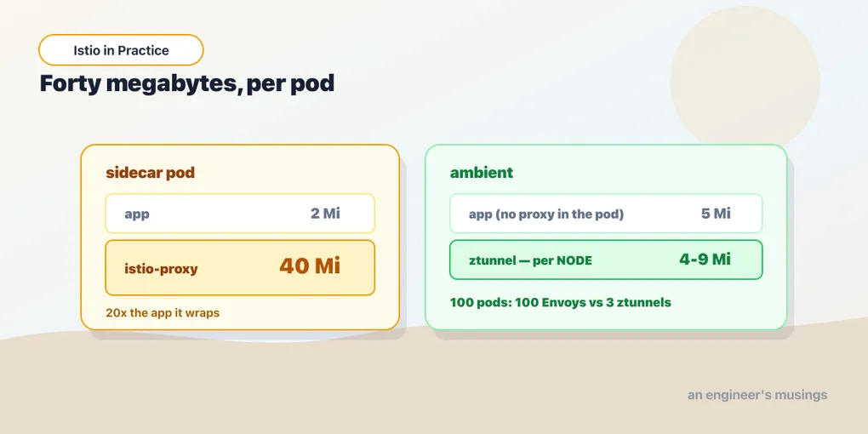The width and height of the screenshot is (868, 434).
Task: Click the '4-9 Mi' value
Action: pos(705,259)
